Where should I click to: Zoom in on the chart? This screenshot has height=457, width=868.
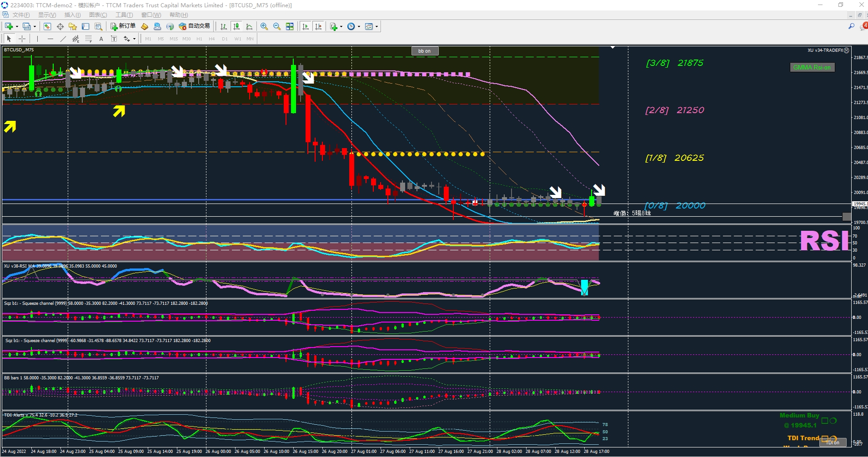tap(264, 26)
